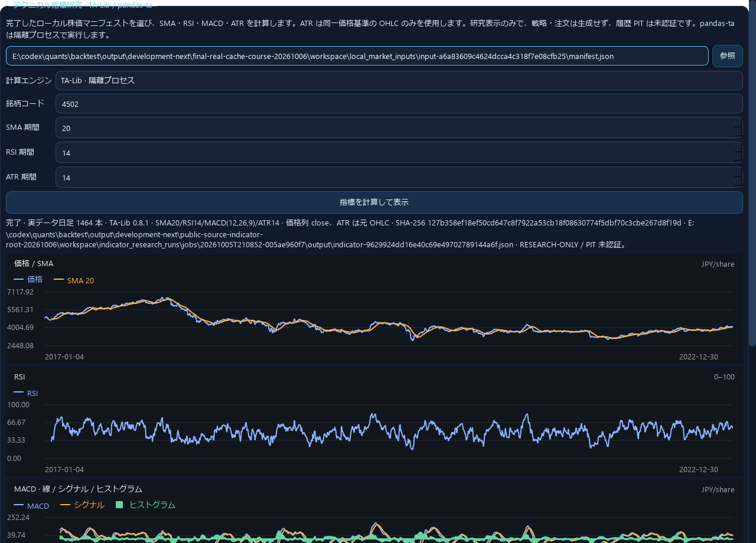Click the 2022-12-30 date under the RSI chart
The height and width of the screenshot is (543, 756).
coord(699,470)
